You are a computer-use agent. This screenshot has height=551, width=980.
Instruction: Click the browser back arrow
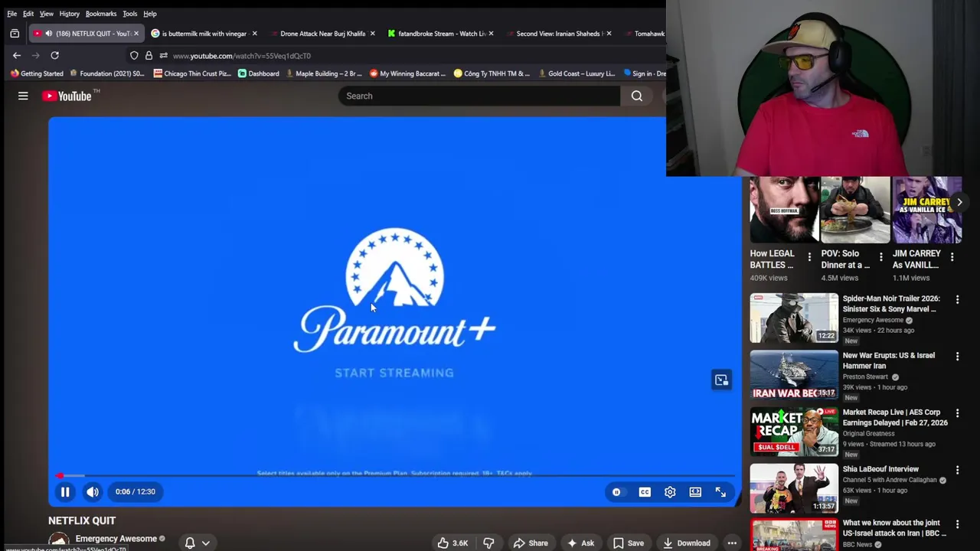point(17,55)
